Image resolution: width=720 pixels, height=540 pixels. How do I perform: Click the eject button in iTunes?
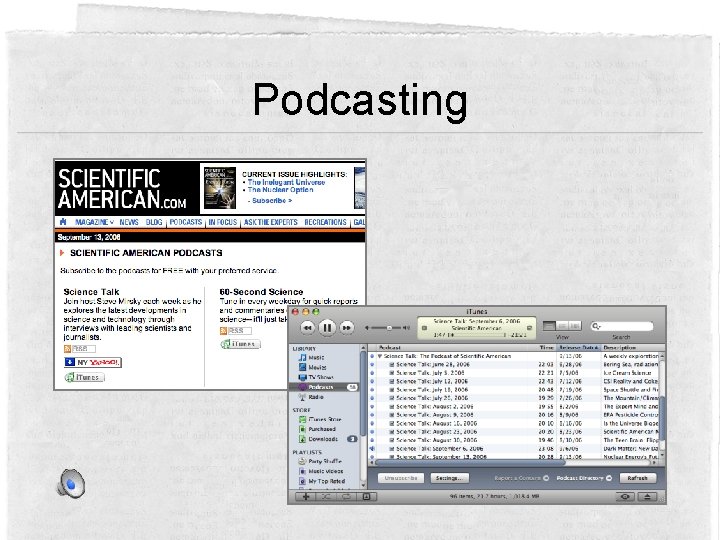(647, 496)
